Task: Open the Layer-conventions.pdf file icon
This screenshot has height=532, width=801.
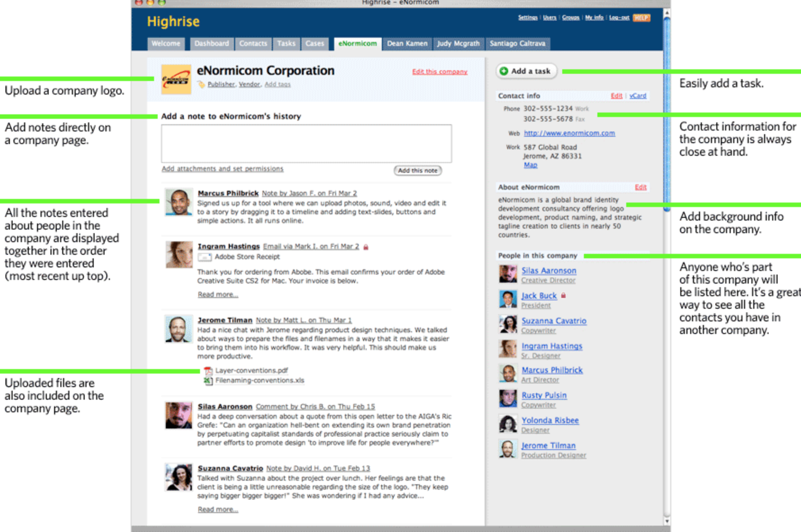Action: click(x=208, y=371)
